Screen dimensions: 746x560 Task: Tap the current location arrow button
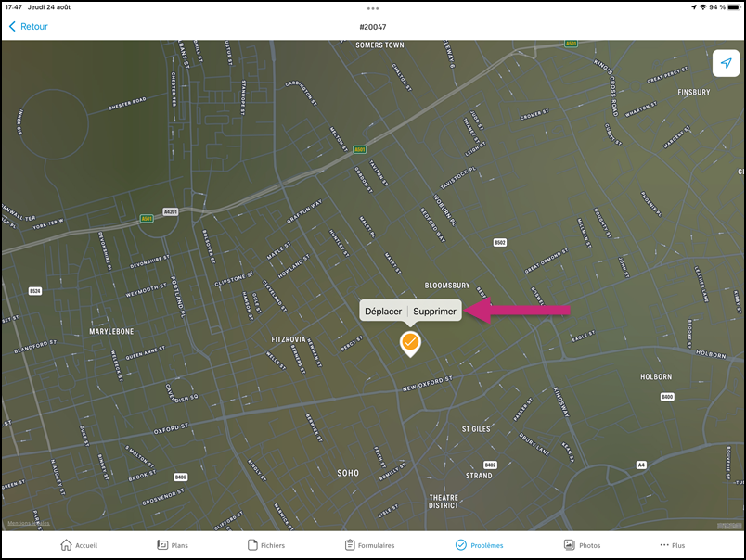pos(726,63)
